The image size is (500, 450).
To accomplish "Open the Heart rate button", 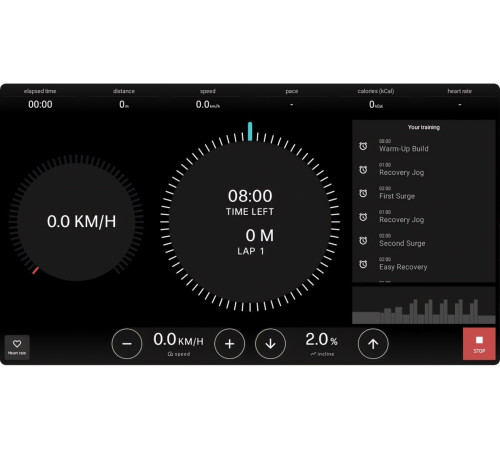I will pyautogui.click(x=17, y=347).
